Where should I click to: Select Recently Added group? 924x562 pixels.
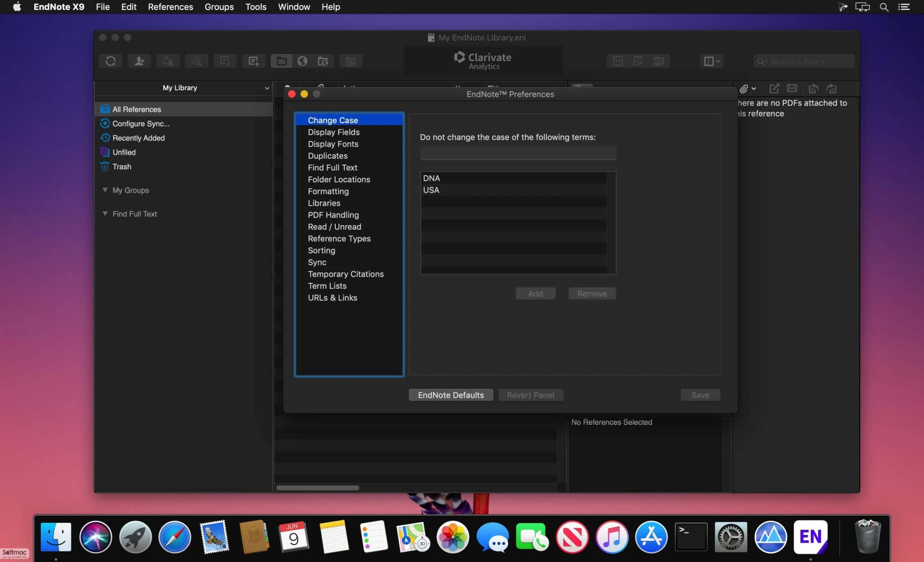tap(184, 138)
